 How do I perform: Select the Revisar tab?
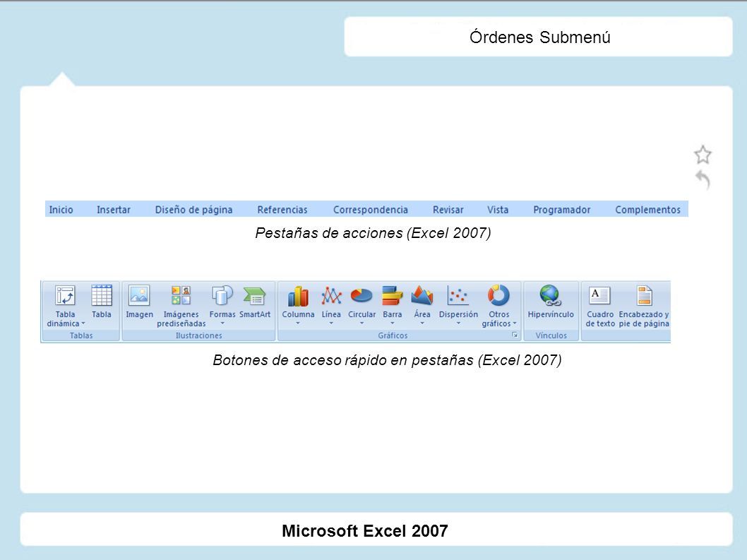pos(448,210)
